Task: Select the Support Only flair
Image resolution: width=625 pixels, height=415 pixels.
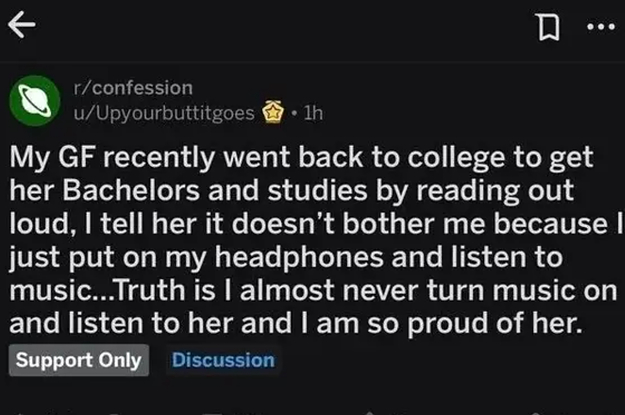Action: [x=79, y=360]
